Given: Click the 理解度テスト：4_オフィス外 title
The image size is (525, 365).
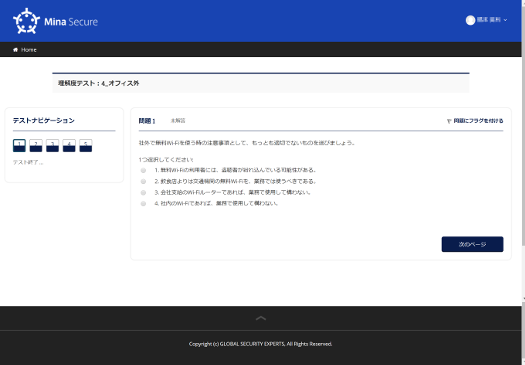Looking at the screenshot, I should [x=98, y=83].
